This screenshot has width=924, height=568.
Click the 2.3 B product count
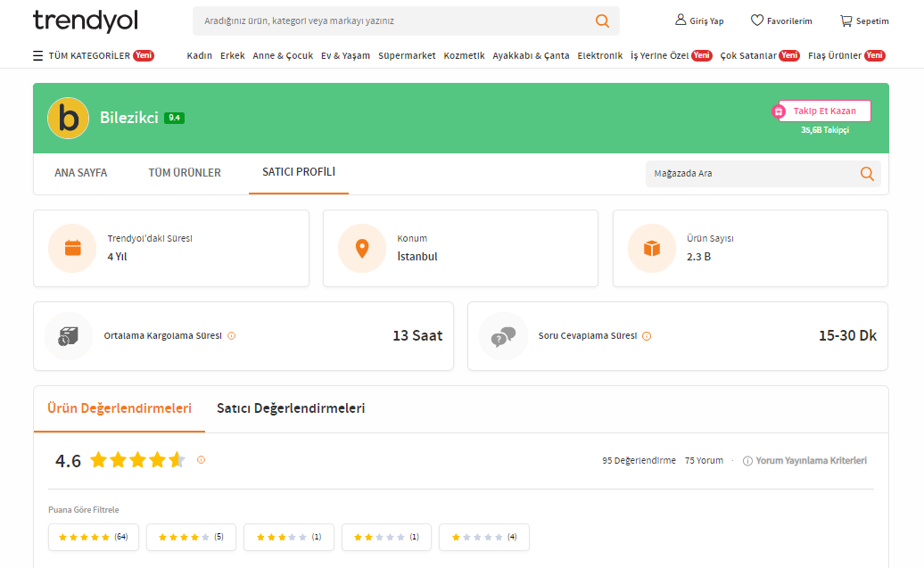[x=699, y=257]
